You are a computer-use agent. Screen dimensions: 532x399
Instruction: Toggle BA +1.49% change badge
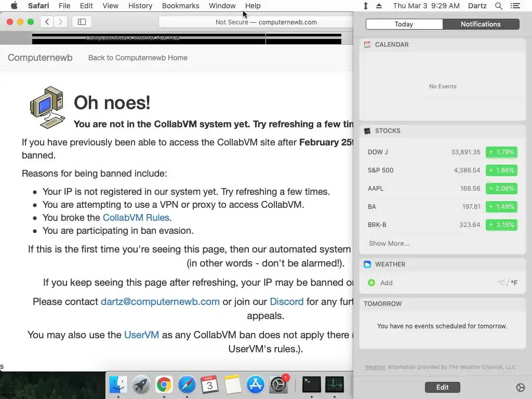501,207
